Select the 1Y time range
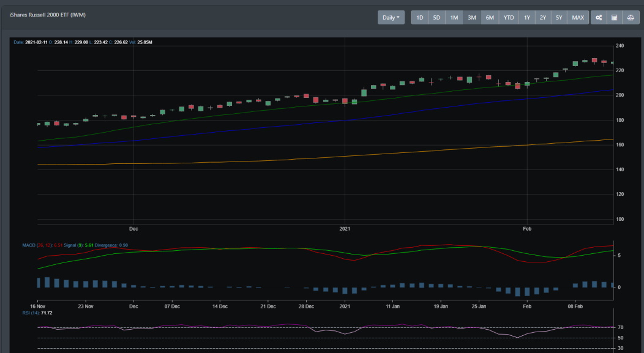The height and width of the screenshot is (353, 644). click(x=527, y=18)
